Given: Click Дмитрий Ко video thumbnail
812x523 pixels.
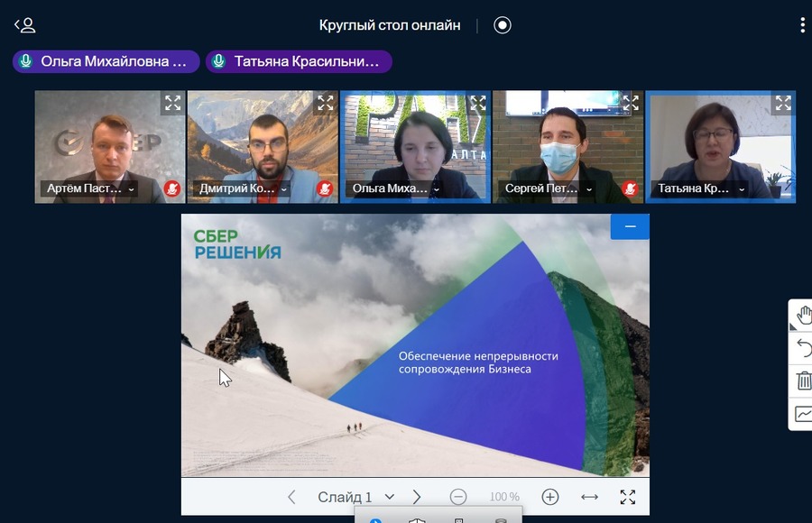Looking at the screenshot, I should click(x=263, y=147).
